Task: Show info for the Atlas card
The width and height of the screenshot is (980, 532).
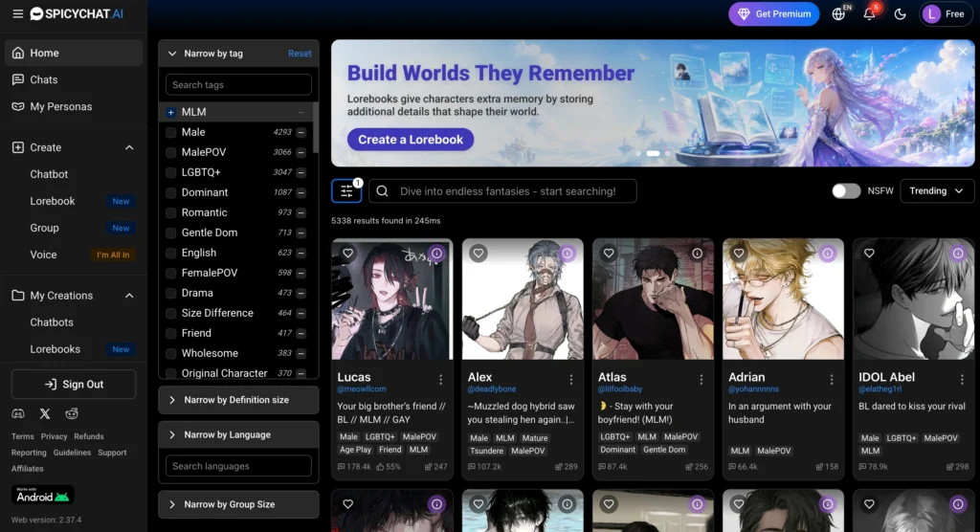Action: [x=697, y=254]
